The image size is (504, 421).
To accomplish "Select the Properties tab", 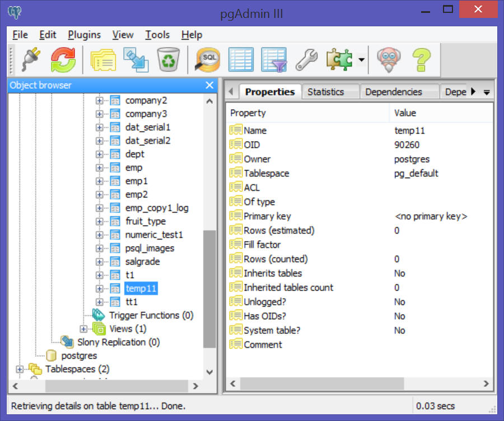I will pos(270,92).
